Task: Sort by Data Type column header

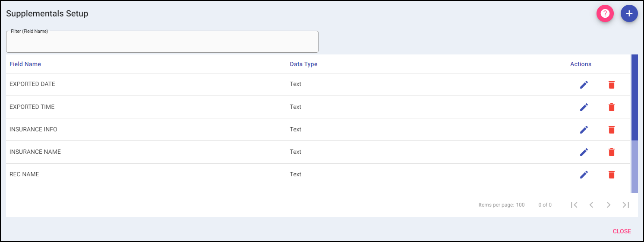Action: (x=303, y=64)
